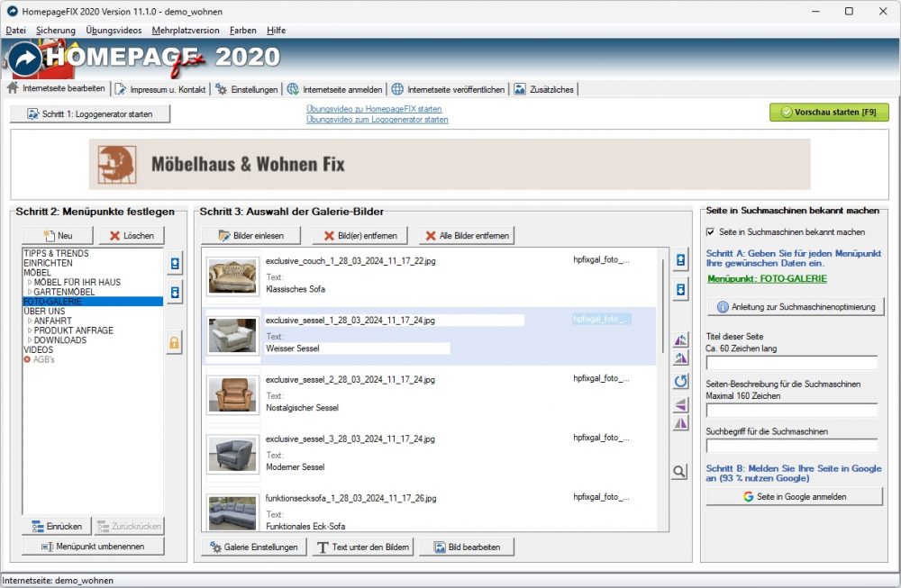Screen dimensions: 901x588
Task: Click red X icon on Alle Bilder entfernen
Action: 431,235
